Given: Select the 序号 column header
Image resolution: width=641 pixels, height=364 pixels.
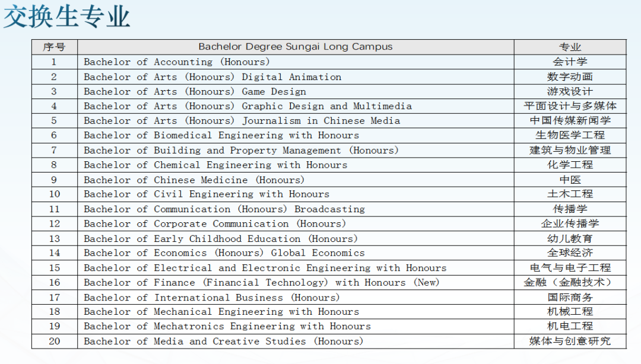Looking at the screenshot, I should [x=54, y=47].
